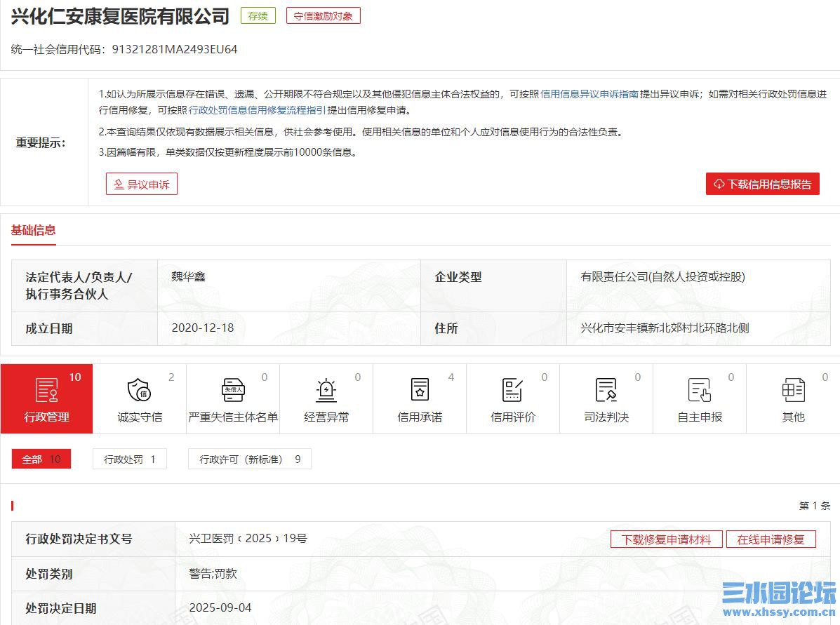The image size is (840, 625).
Task: Click the 企业类型 field label
Action: [x=458, y=277]
